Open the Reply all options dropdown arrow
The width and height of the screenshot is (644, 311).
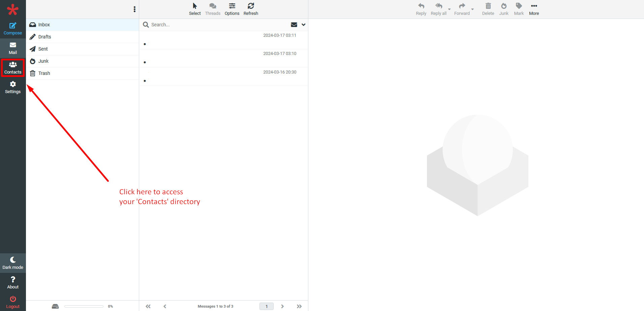[x=449, y=9]
